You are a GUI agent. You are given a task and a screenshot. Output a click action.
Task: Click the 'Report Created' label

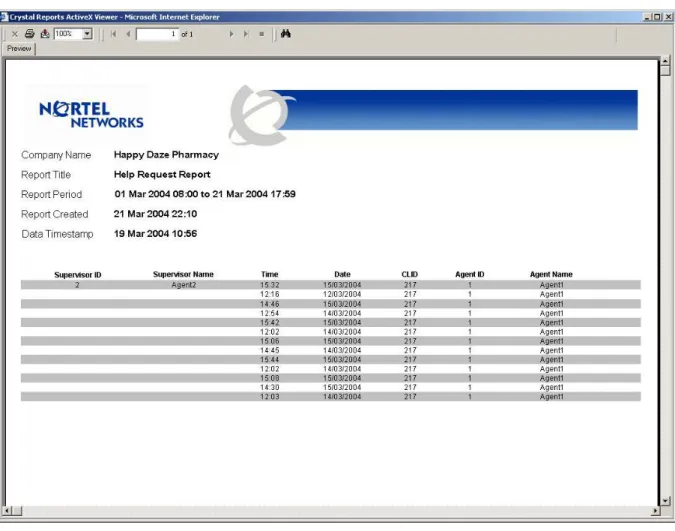point(54,214)
